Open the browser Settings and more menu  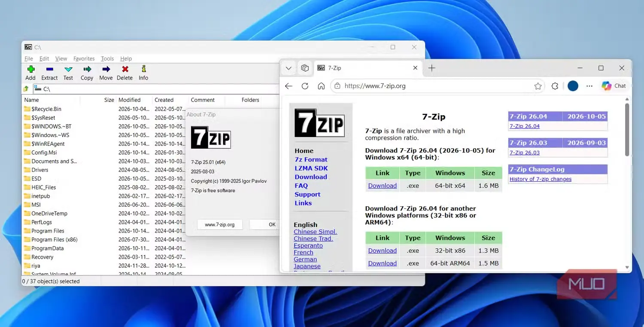[589, 86]
